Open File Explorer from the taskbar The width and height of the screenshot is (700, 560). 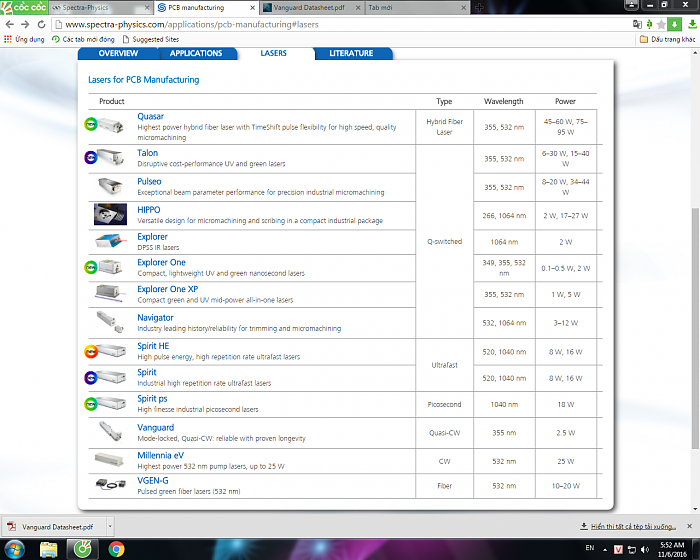(x=48, y=549)
